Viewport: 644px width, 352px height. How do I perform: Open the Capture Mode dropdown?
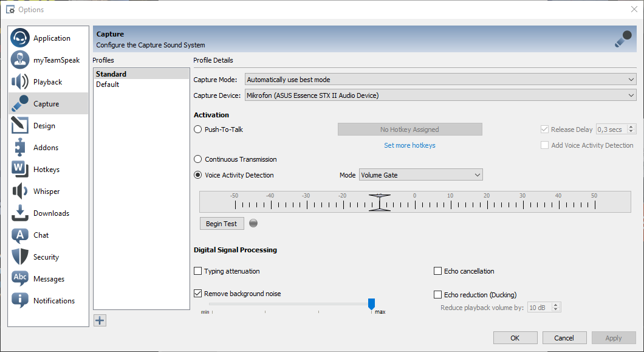pyautogui.click(x=440, y=80)
